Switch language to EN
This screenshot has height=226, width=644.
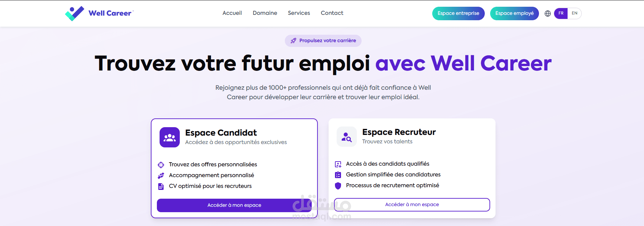tap(575, 13)
